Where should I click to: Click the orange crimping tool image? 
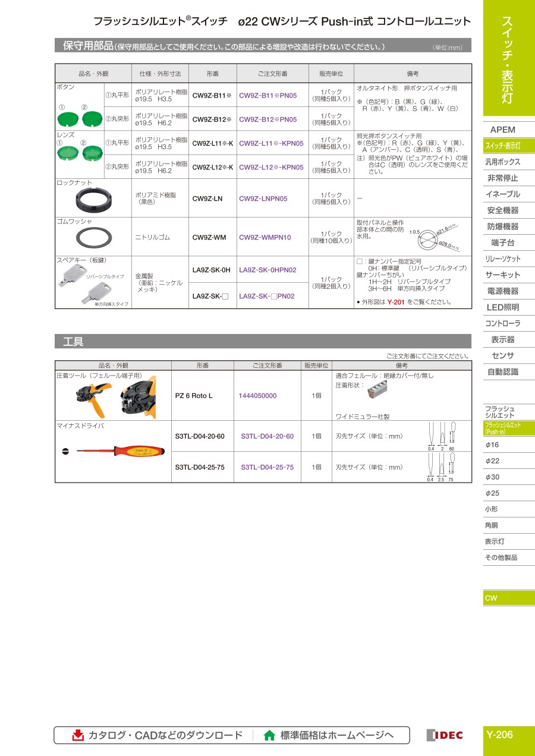(114, 395)
